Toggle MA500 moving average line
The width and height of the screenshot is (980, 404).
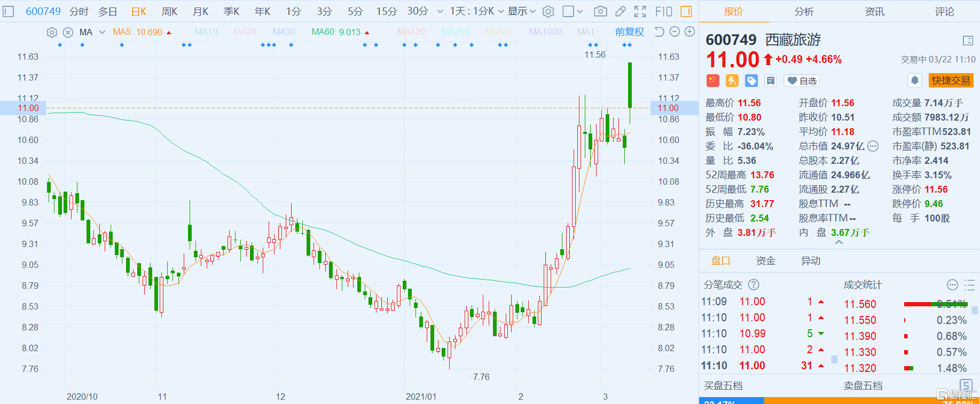click(499, 32)
